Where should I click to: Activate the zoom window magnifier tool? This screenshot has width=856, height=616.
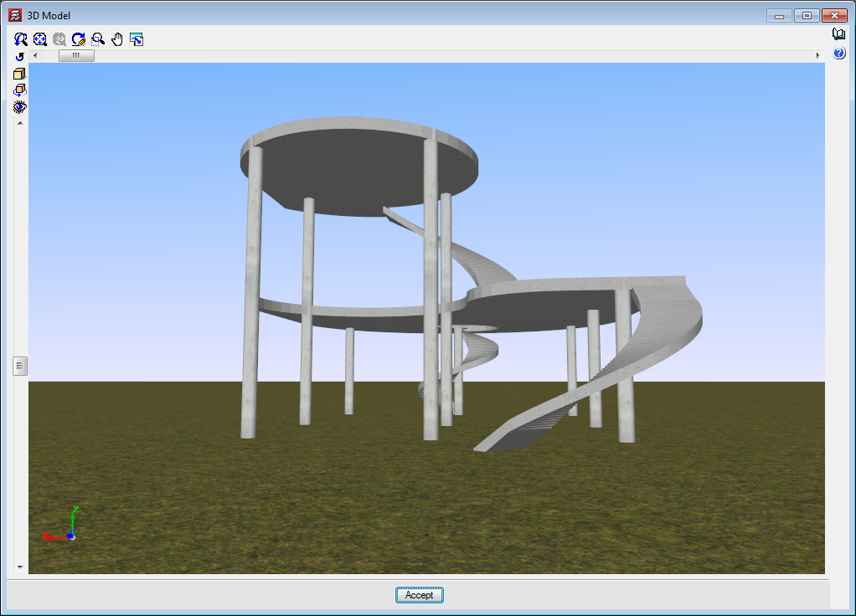coord(98,39)
